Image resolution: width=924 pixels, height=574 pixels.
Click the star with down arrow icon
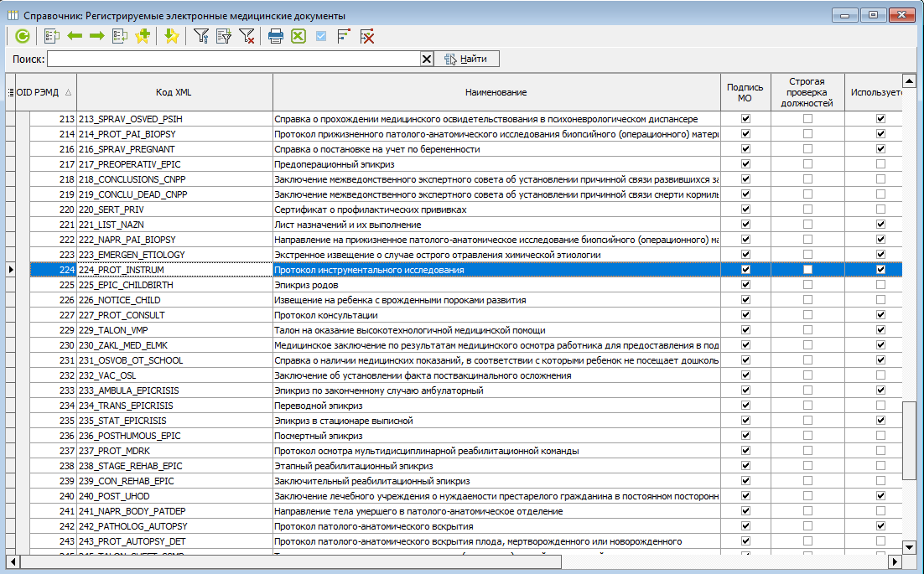[x=172, y=37]
